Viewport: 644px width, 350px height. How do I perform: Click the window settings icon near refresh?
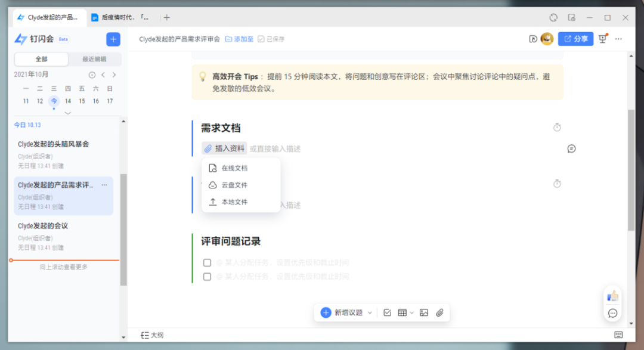pyautogui.click(x=571, y=18)
